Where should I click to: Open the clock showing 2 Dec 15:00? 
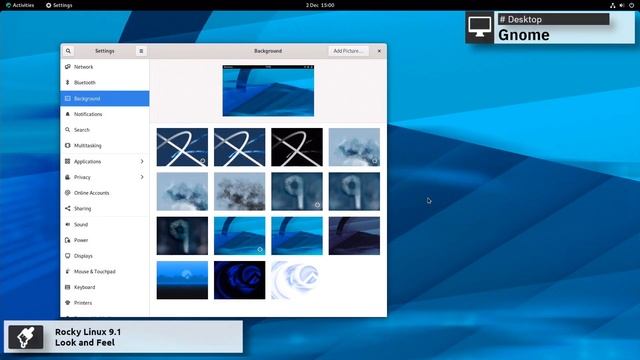click(320, 5)
